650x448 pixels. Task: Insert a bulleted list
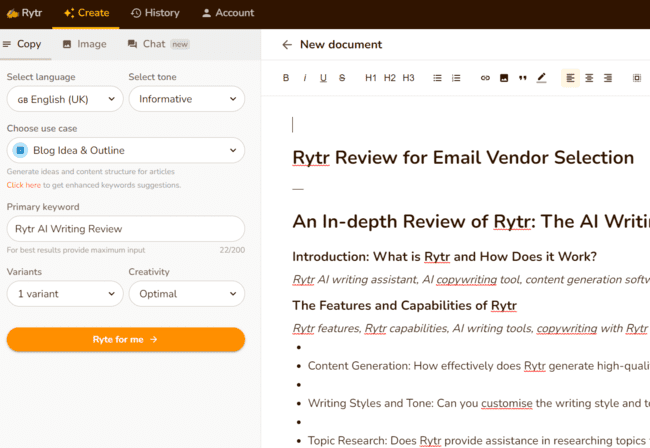click(437, 78)
